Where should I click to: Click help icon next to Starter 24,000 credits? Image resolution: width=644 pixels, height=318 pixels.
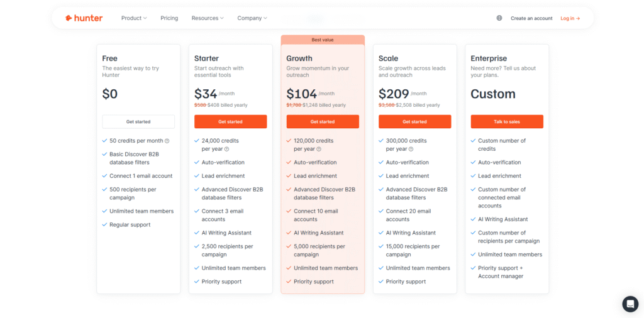pyautogui.click(x=226, y=149)
